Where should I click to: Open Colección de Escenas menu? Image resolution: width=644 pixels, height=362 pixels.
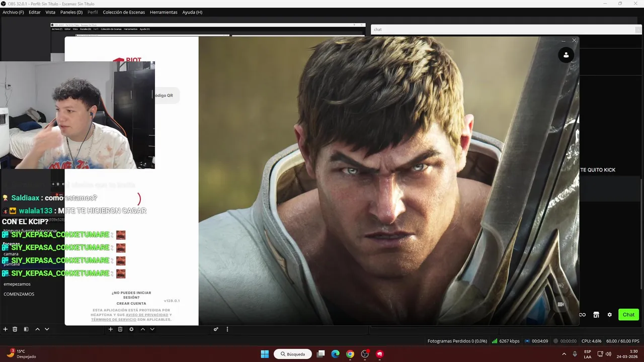[124, 12]
